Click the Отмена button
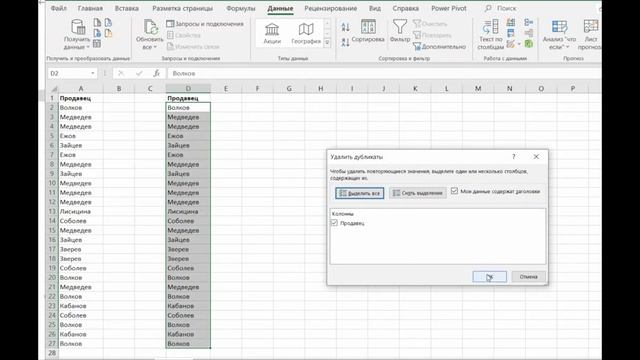The width and height of the screenshot is (640, 360). pos(529,277)
